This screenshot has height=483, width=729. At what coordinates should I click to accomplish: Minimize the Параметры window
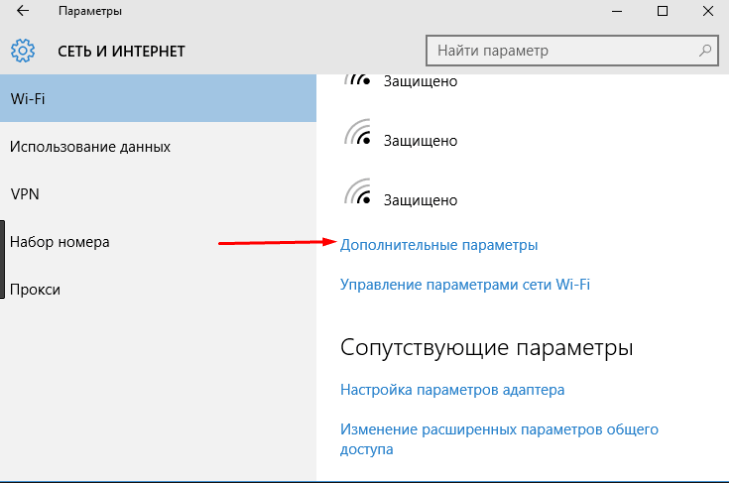(617, 11)
